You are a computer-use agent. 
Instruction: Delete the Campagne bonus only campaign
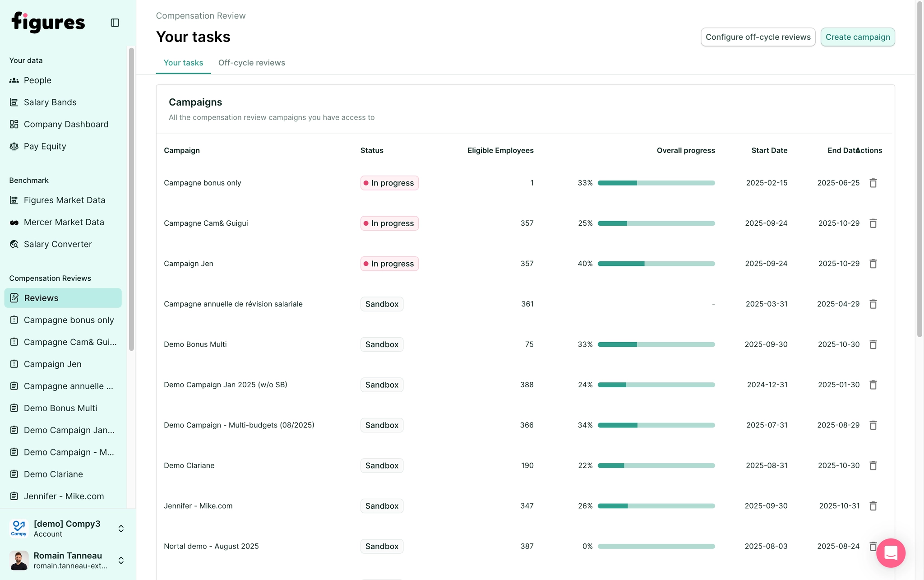tap(873, 183)
